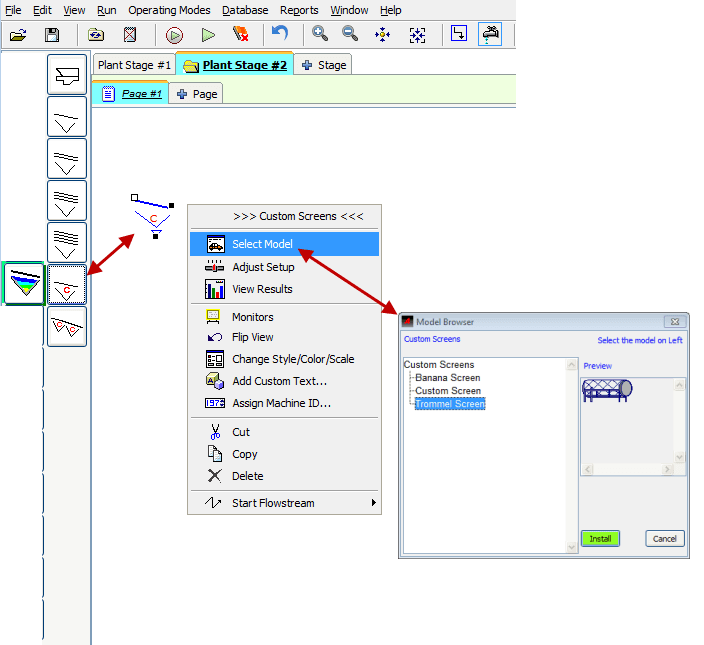The image size is (704, 645).
Task: Expand the Start Flowstream submenu arrow
Action: click(x=374, y=502)
